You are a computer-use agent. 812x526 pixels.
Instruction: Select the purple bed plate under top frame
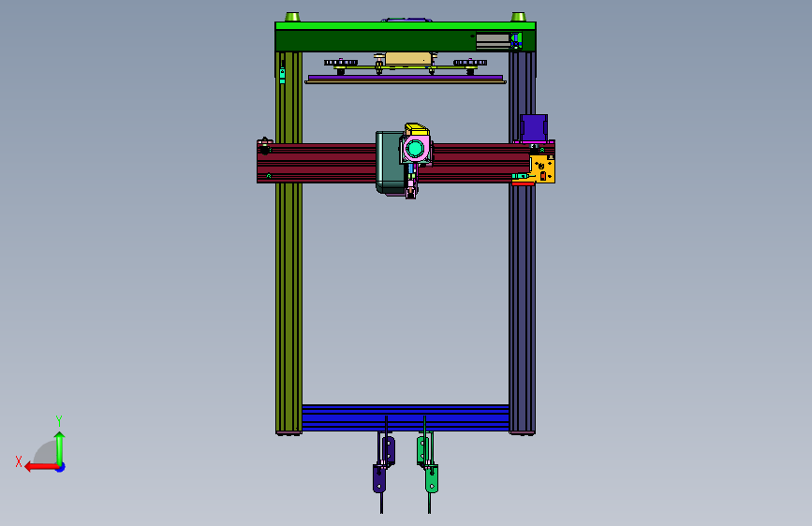[406, 78]
